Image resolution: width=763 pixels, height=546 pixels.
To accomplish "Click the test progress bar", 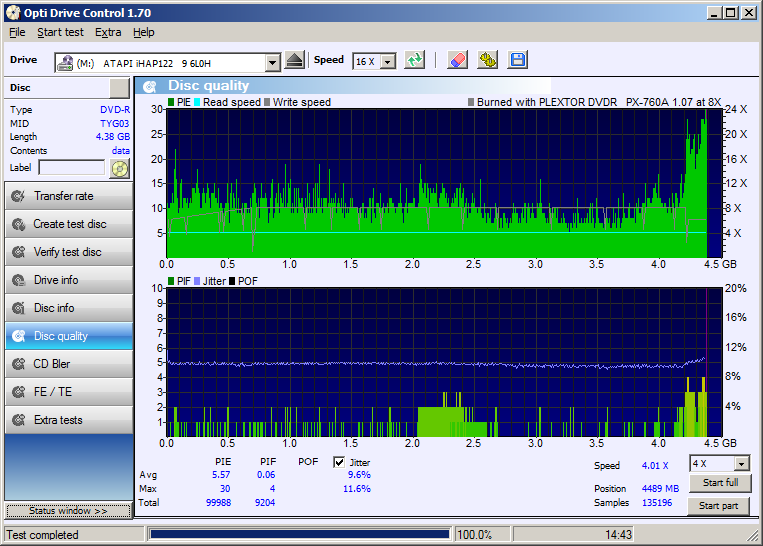I will 299,534.
